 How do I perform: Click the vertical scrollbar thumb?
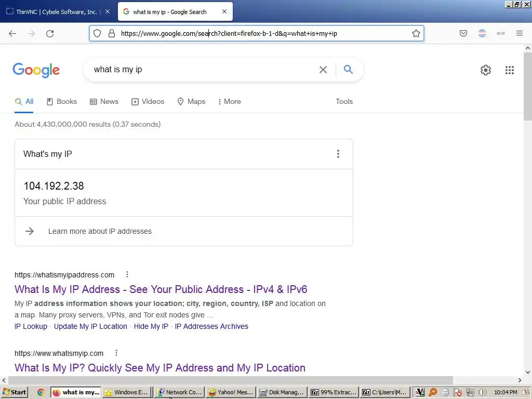pos(528,86)
